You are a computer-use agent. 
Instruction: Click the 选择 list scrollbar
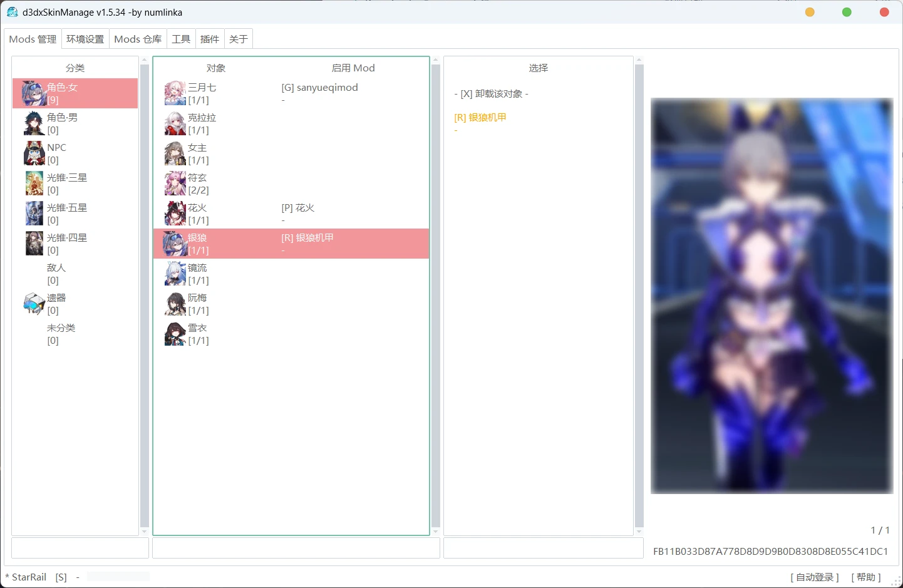pyautogui.click(x=639, y=296)
